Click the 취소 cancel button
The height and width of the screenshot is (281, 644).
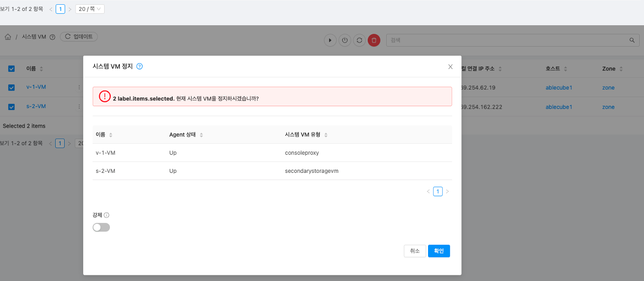415,251
